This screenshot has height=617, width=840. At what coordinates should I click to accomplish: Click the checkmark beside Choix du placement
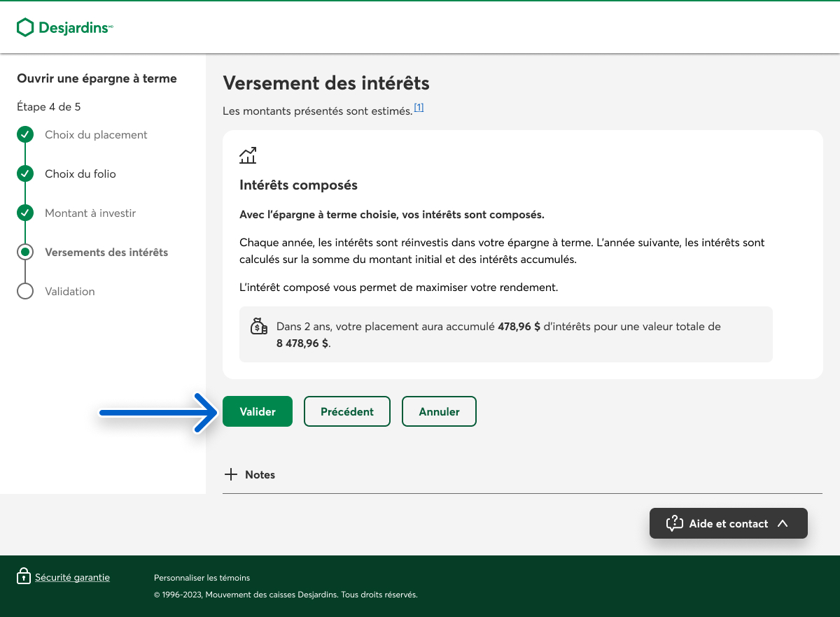pyautogui.click(x=25, y=134)
